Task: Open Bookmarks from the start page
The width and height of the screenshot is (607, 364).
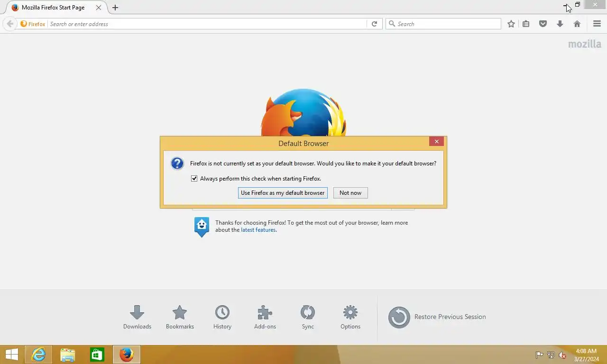Action: coord(180,317)
